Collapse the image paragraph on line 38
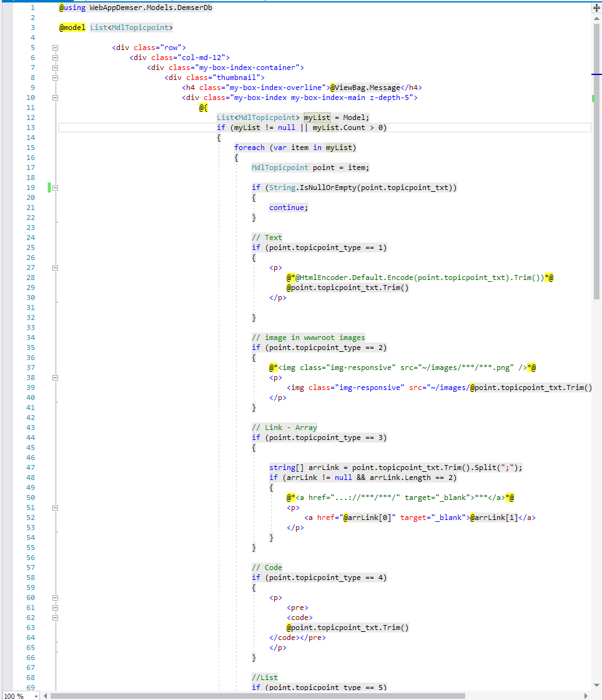602x700 pixels. pos(56,377)
